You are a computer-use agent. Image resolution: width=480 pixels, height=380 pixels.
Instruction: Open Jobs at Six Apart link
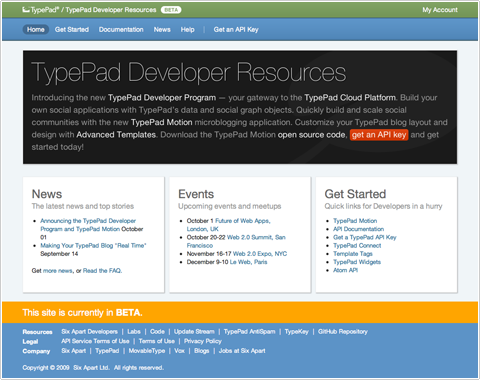coord(242,351)
